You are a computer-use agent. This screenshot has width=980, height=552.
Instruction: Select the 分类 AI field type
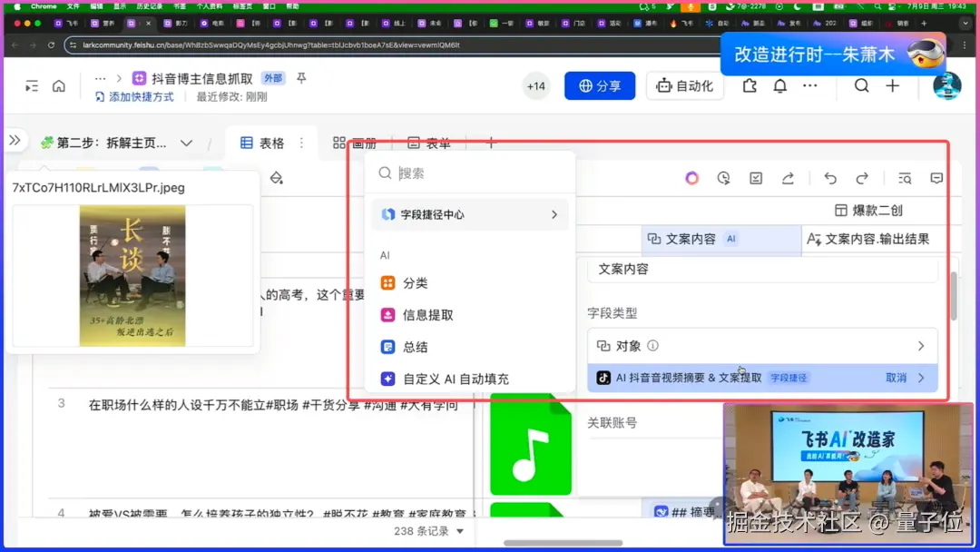pyautogui.click(x=470, y=282)
